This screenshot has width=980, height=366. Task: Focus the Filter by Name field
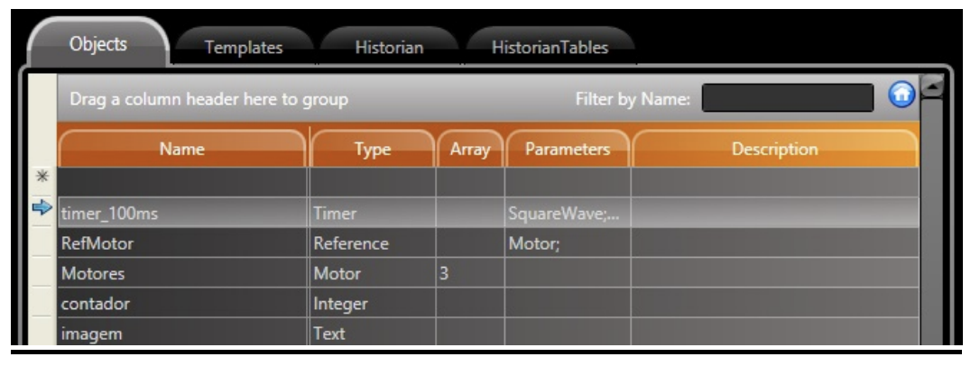[x=788, y=98]
